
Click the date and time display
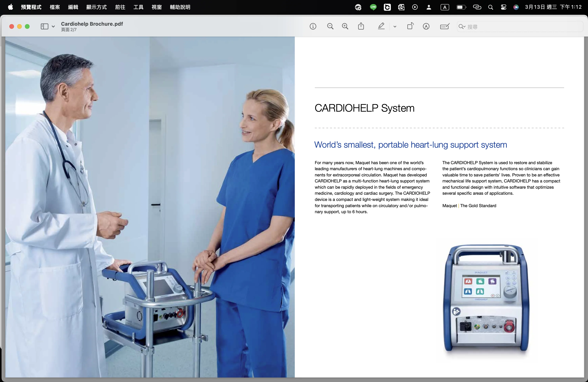(553, 7)
